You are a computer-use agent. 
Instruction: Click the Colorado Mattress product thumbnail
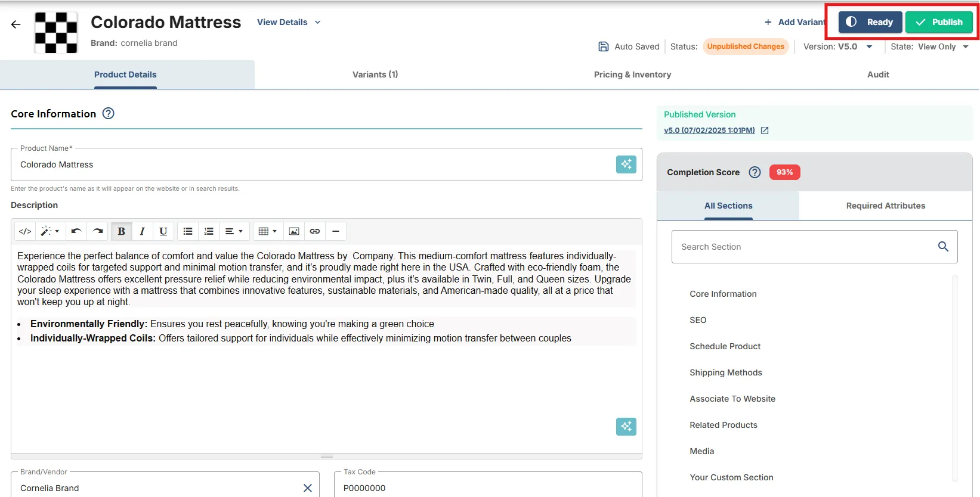[x=56, y=33]
